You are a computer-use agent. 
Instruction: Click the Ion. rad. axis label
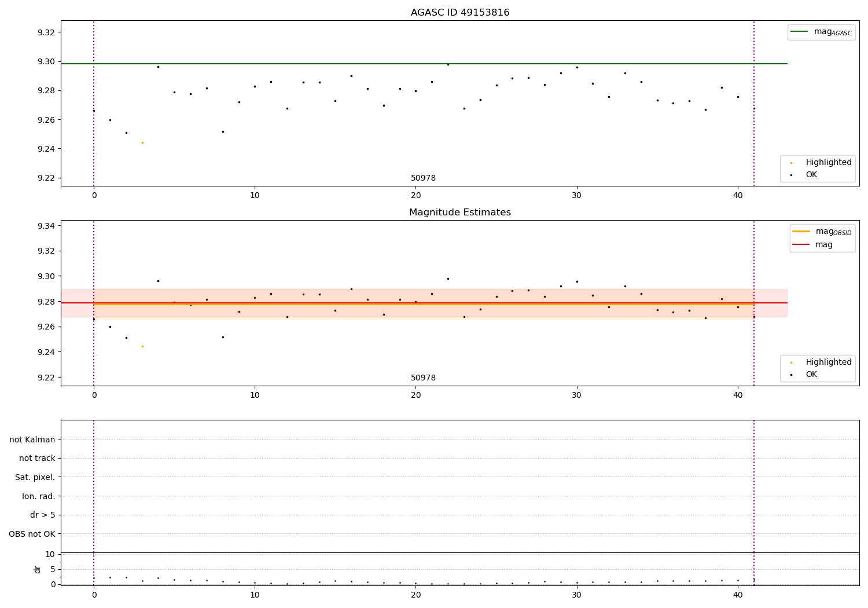pyautogui.click(x=39, y=496)
